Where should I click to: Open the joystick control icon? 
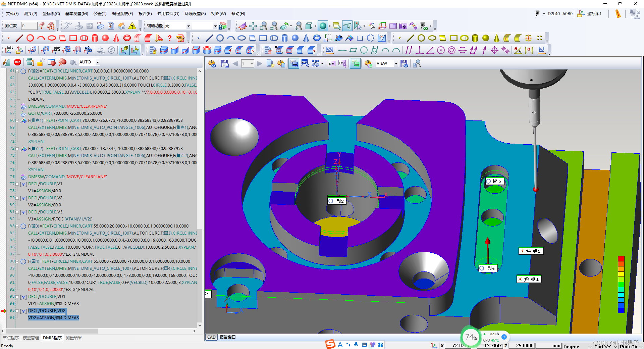coord(79,26)
